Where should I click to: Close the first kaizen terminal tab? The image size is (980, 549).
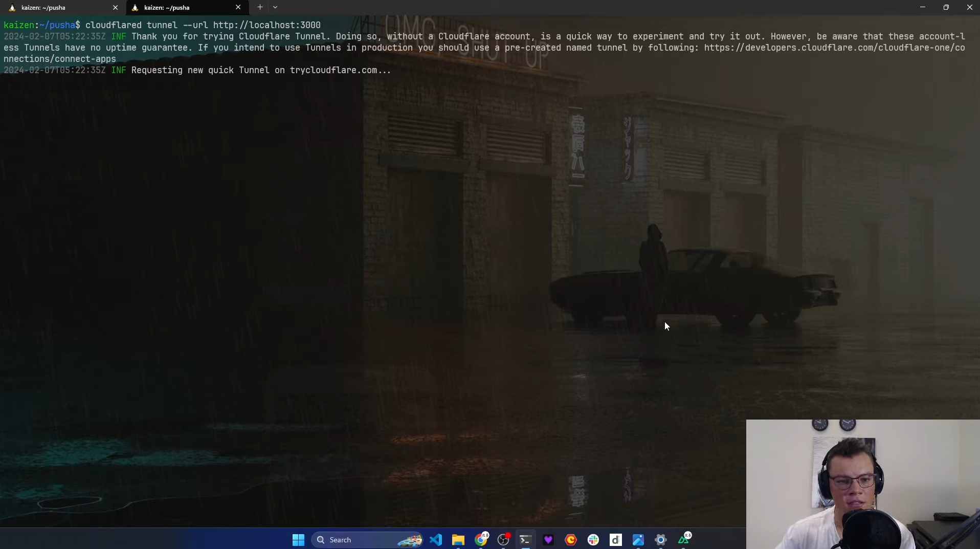(x=115, y=8)
